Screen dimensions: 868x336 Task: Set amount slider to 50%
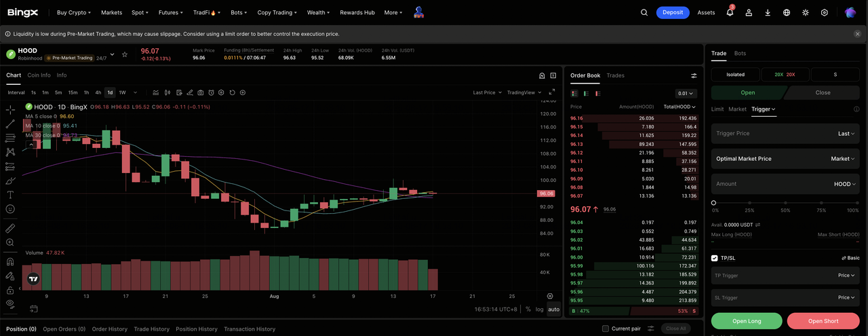pos(785,203)
